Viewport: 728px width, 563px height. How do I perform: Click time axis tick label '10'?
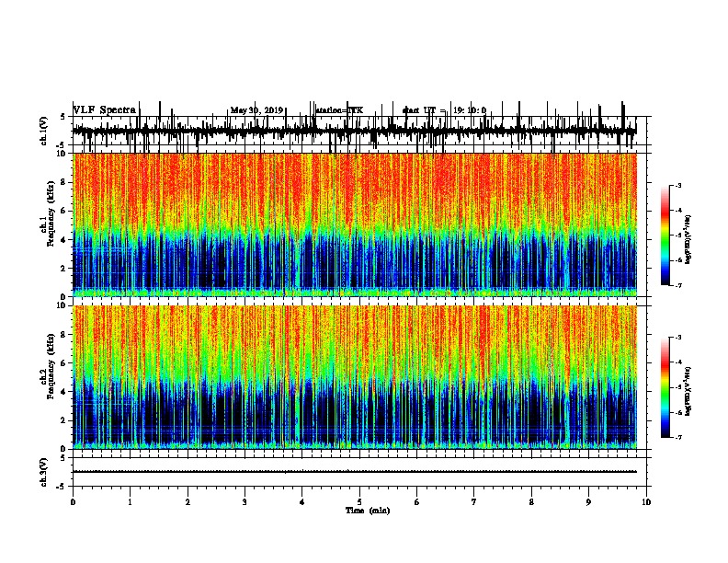(x=646, y=502)
